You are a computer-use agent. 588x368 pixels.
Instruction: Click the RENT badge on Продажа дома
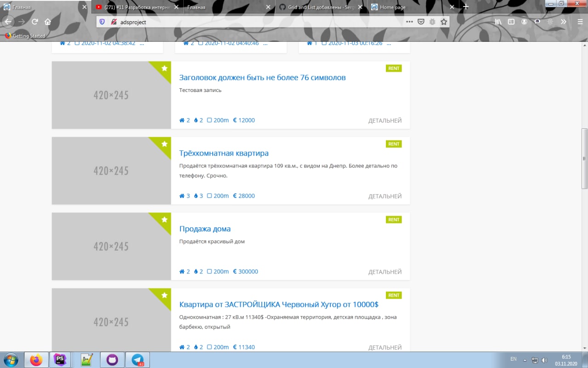(x=394, y=219)
